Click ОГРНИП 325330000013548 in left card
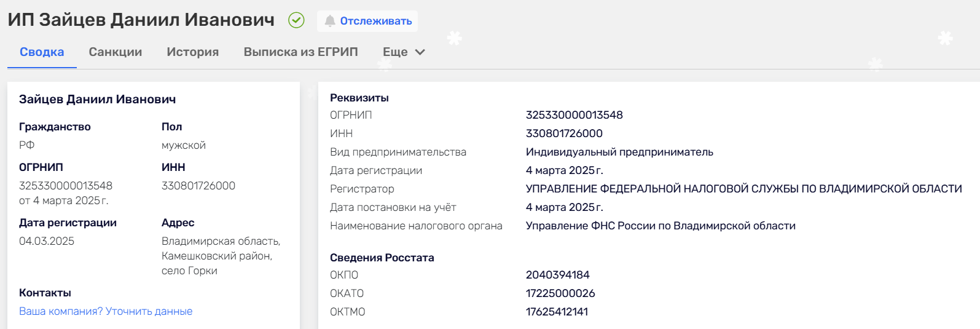Screen dimensions: 980x329 (66, 186)
